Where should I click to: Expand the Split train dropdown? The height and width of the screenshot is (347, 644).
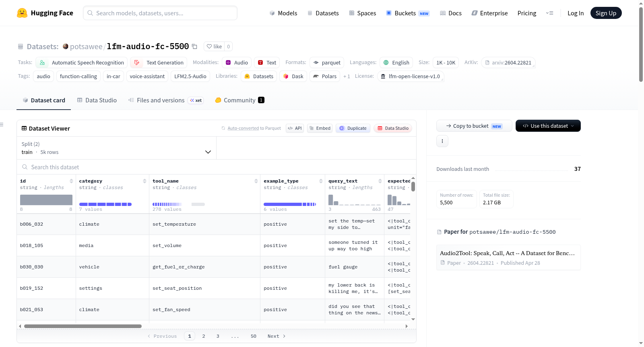[116, 148]
